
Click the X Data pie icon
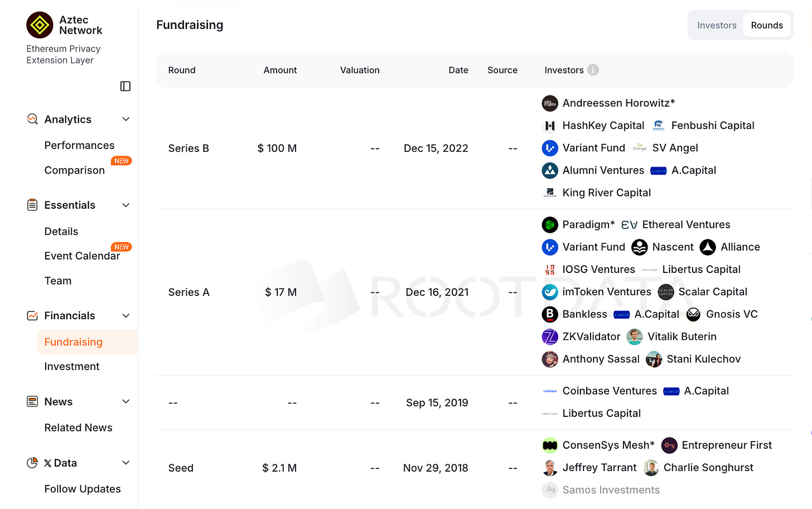pyautogui.click(x=32, y=463)
